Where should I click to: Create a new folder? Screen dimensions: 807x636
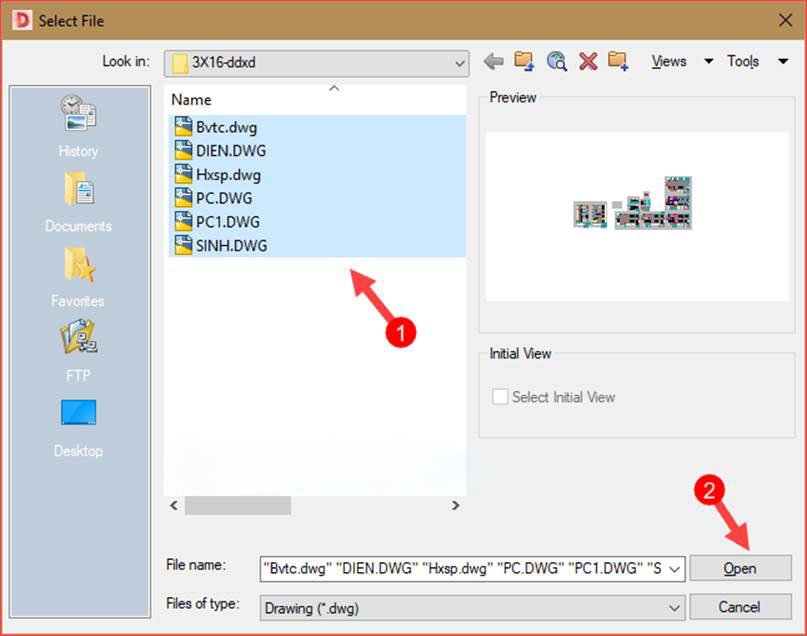pyautogui.click(x=619, y=61)
